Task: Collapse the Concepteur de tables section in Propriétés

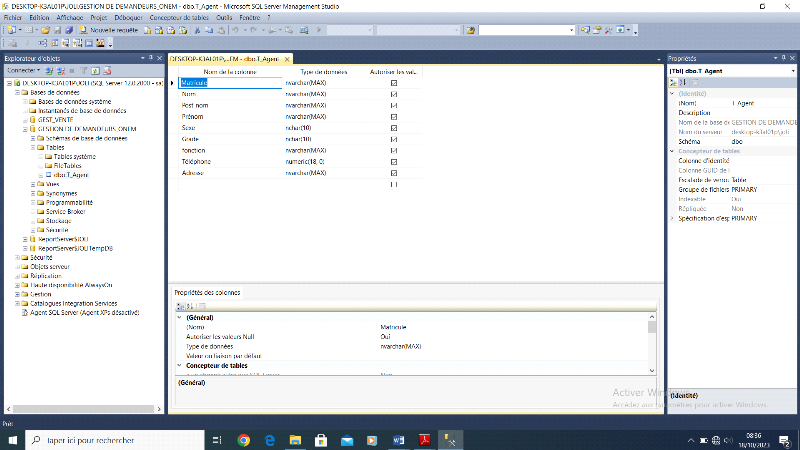Action: (672, 151)
